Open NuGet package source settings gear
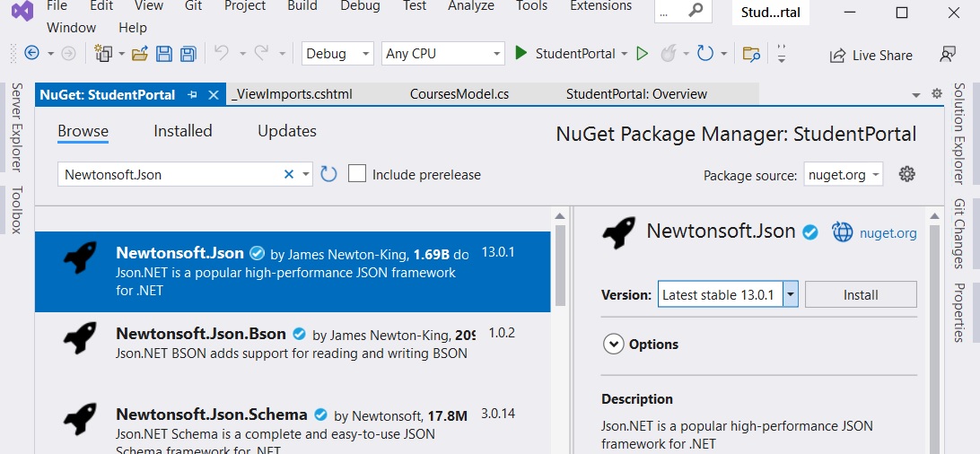This screenshot has width=980, height=454. 907,174
